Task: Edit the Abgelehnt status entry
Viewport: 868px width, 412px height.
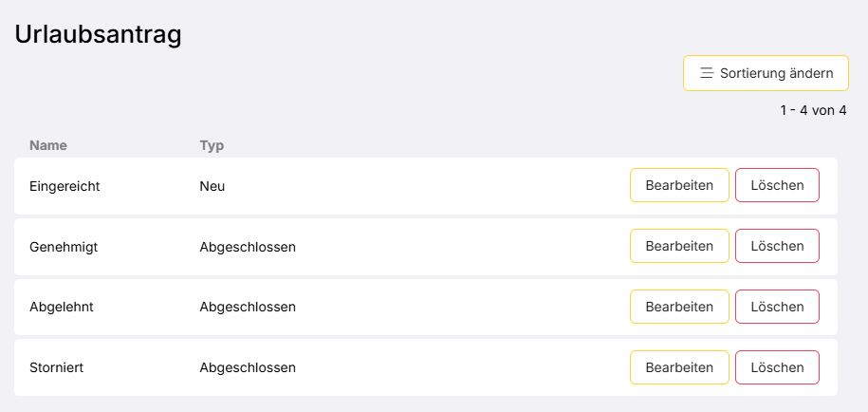Action: tap(679, 307)
